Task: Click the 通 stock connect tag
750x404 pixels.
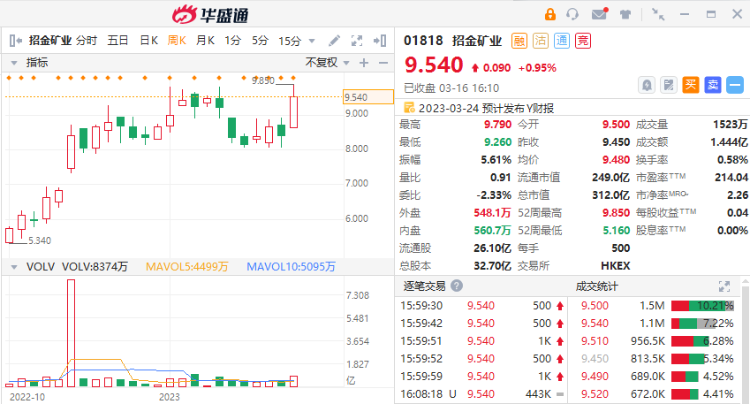Action: [562, 41]
